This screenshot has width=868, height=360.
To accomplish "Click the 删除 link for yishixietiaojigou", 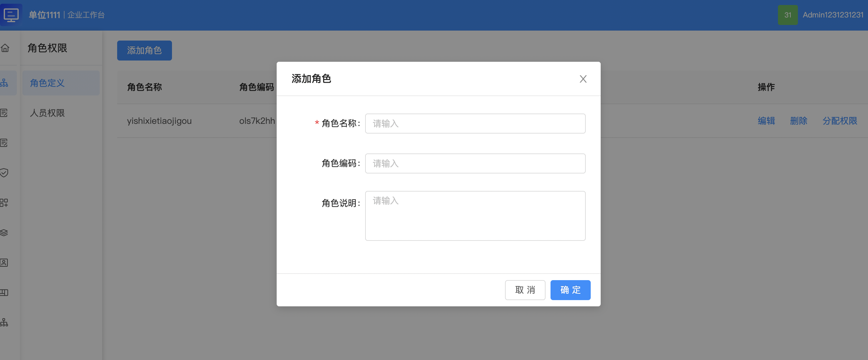I will [799, 120].
